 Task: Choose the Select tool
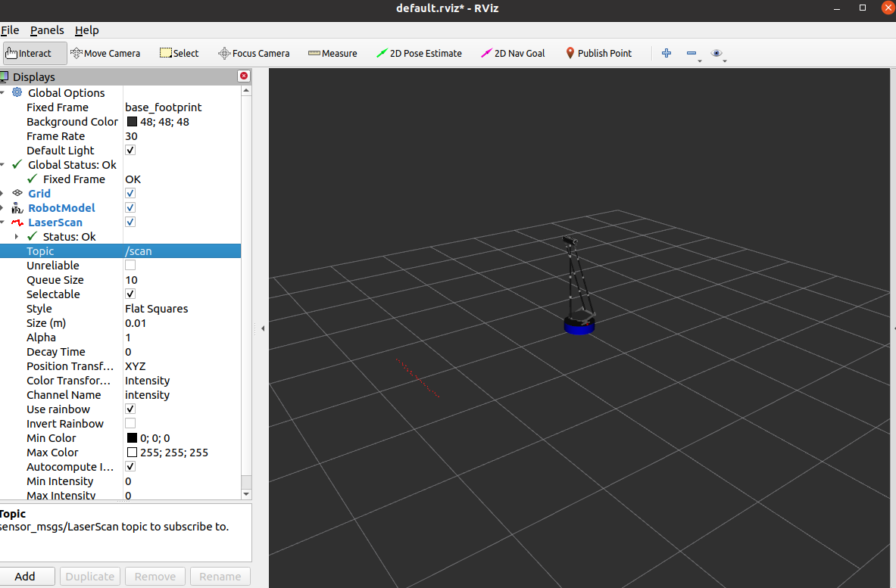click(x=179, y=53)
